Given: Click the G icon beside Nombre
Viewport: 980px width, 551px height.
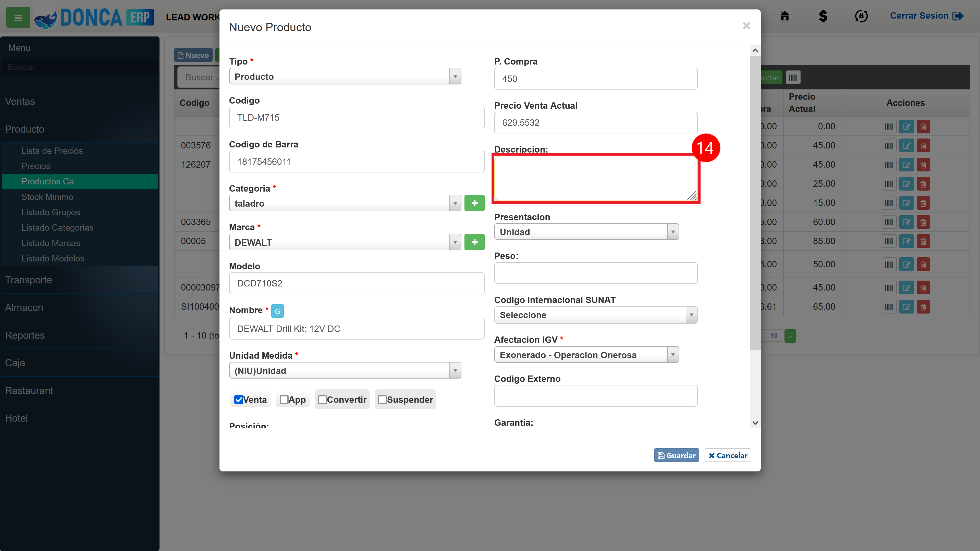Looking at the screenshot, I should 277,311.
